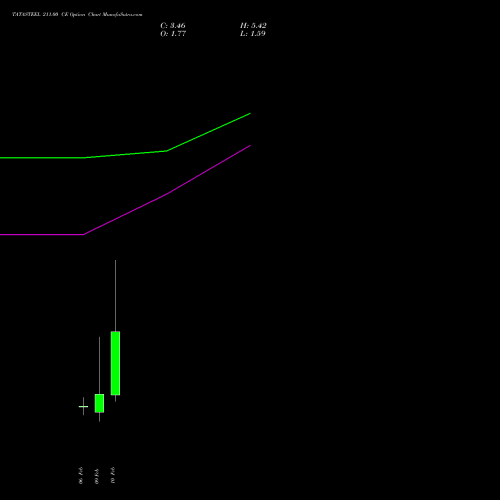Click the 06 Feb date axis label

[81, 475]
